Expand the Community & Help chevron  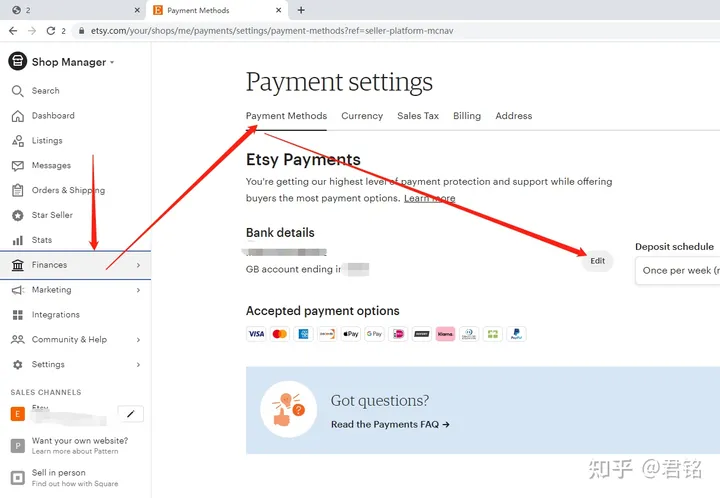138,339
